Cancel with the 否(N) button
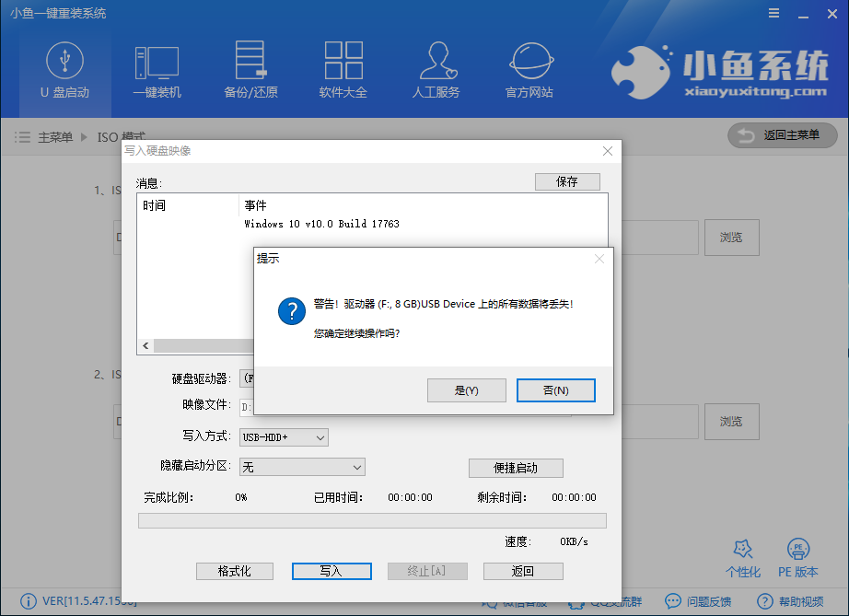849x616 pixels. [x=555, y=389]
